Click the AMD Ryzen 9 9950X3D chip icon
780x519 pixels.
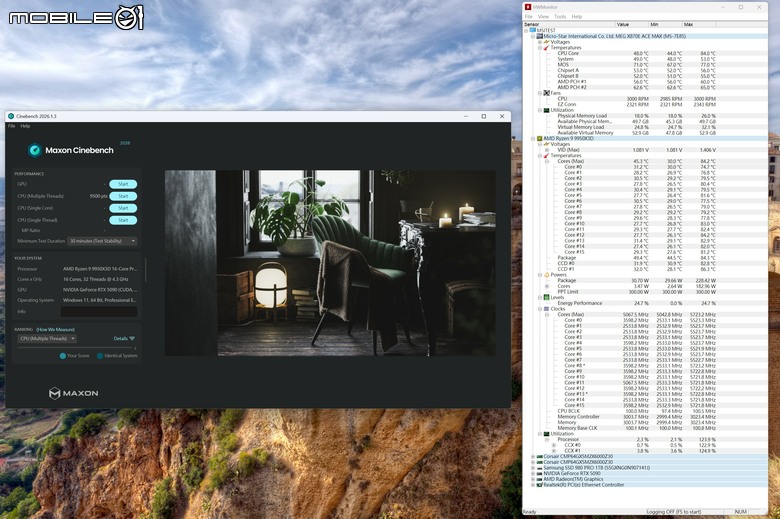(539, 138)
